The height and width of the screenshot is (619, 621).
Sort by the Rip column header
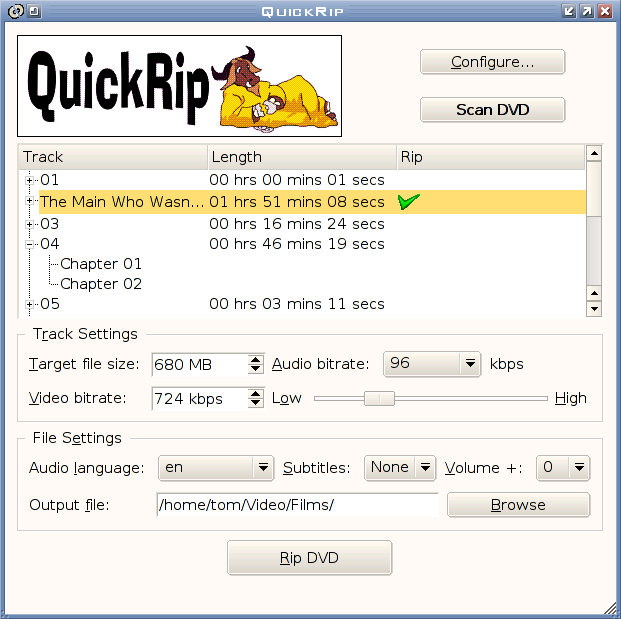point(491,157)
